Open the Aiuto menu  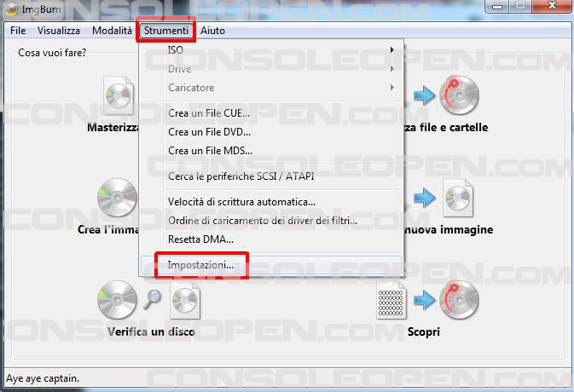[x=212, y=31]
